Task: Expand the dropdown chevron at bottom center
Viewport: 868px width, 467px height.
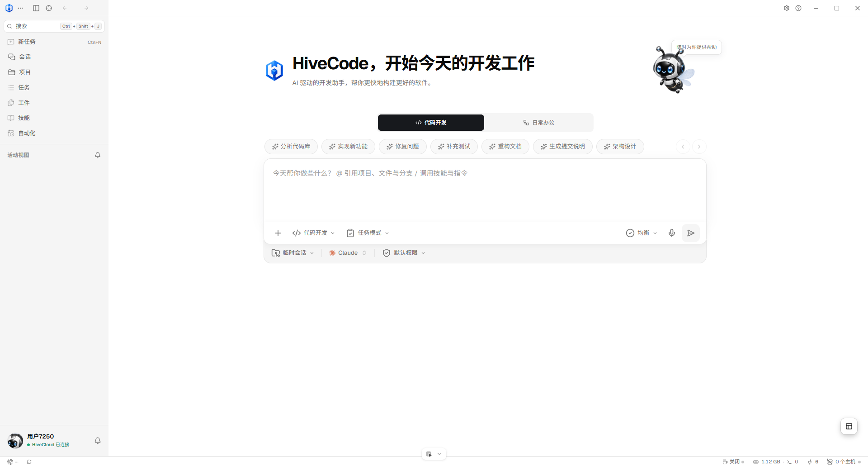Action: coord(439,454)
